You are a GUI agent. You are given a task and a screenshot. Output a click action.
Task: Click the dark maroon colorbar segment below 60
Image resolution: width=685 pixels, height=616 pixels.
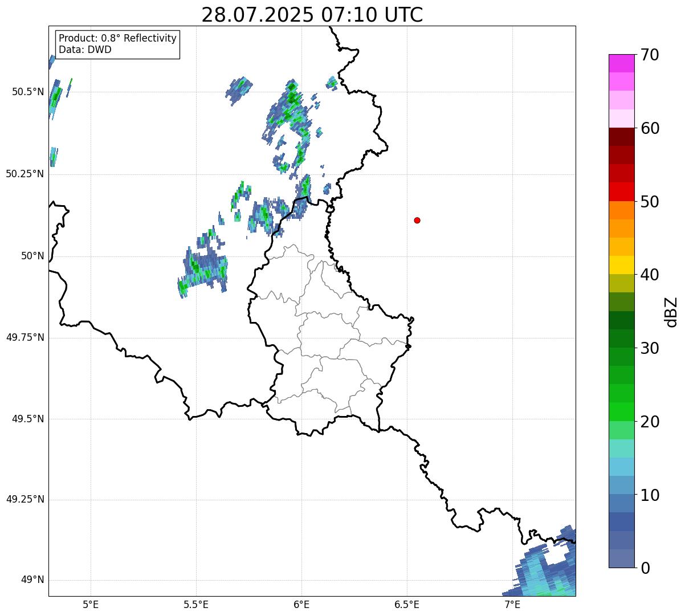pyautogui.click(x=621, y=137)
